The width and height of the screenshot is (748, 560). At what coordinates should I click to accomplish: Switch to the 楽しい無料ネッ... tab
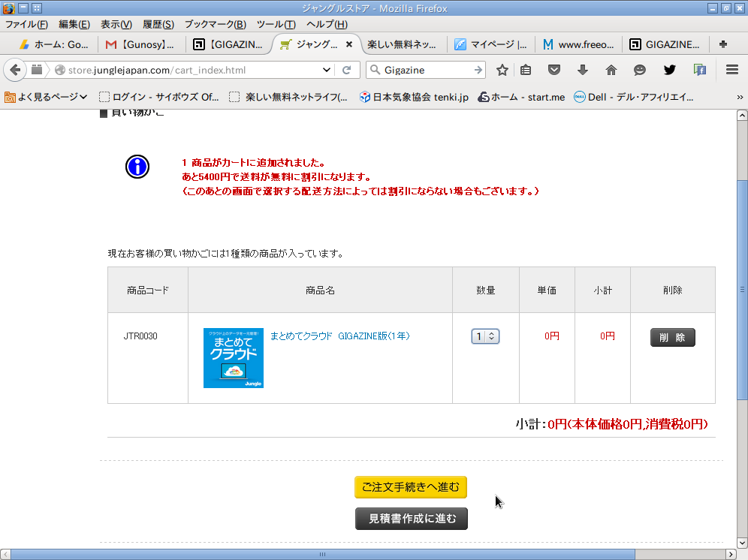coord(402,44)
